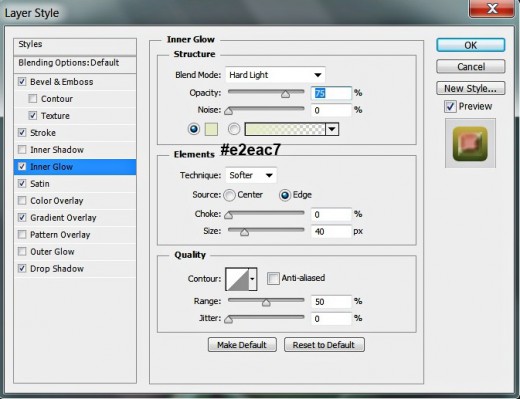Open the Technique dropdown
520x399 pixels.
(x=251, y=175)
